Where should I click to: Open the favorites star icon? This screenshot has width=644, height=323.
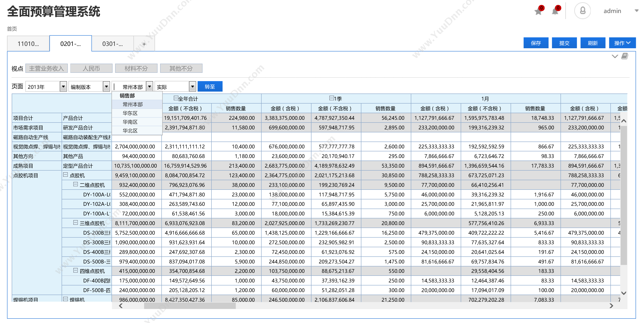pos(538,12)
